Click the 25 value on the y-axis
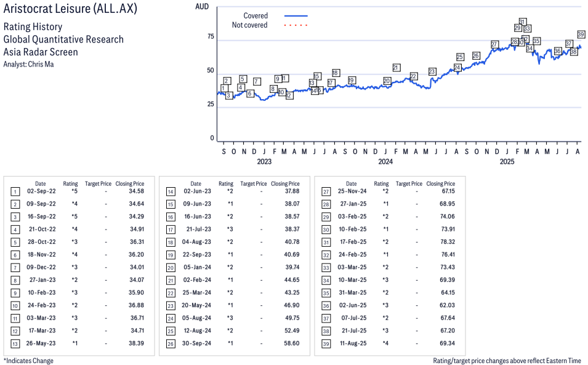 [x=211, y=104]
